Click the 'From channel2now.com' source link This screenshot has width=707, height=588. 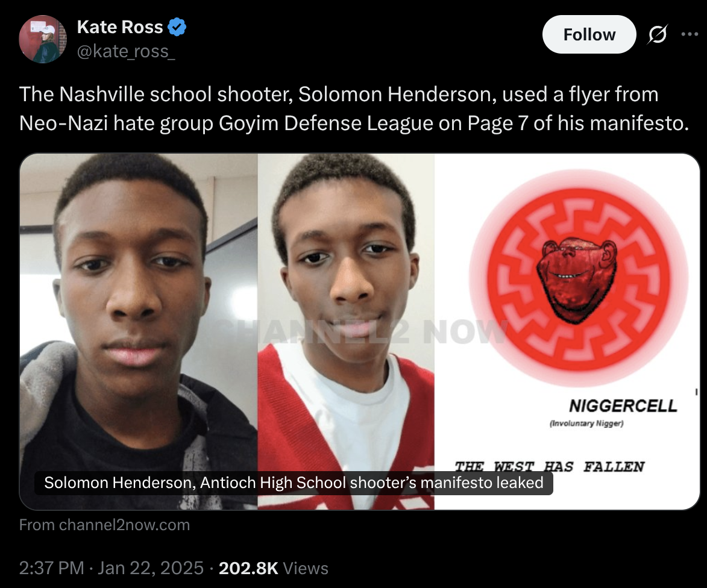[105, 525]
